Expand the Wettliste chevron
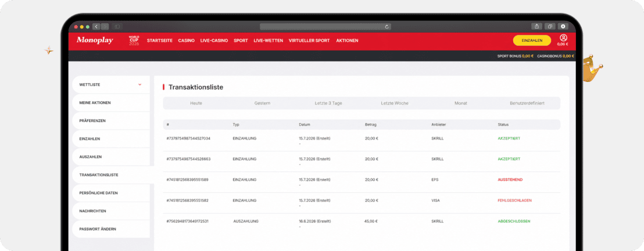The height and width of the screenshot is (251, 644). coord(139,85)
